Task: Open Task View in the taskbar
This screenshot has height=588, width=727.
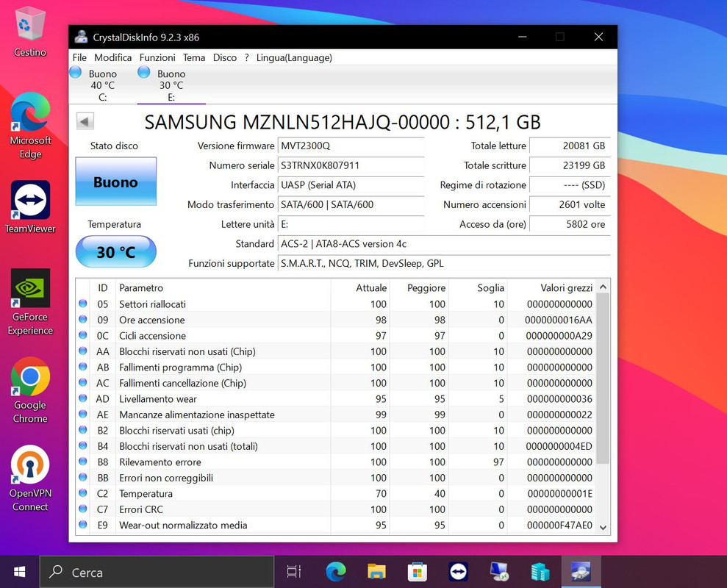Action: pyautogui.click(x=294, y=572)
